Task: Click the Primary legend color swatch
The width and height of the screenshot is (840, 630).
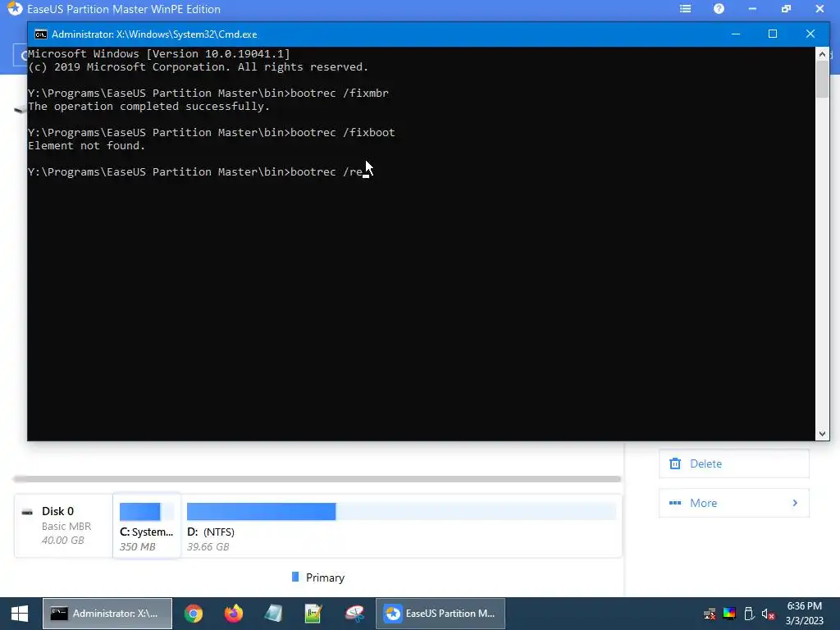Action: (295, 577)
